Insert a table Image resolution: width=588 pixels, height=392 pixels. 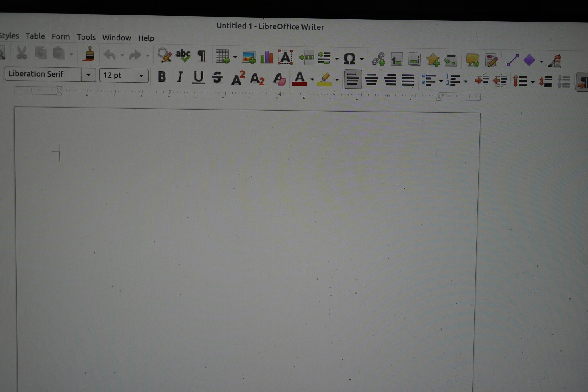[x=223, y=56]
